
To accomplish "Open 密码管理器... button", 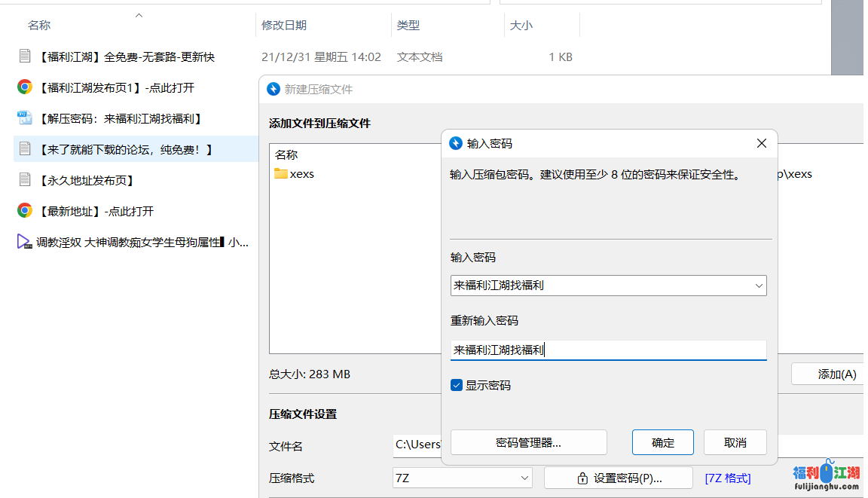I will (528, 442).
